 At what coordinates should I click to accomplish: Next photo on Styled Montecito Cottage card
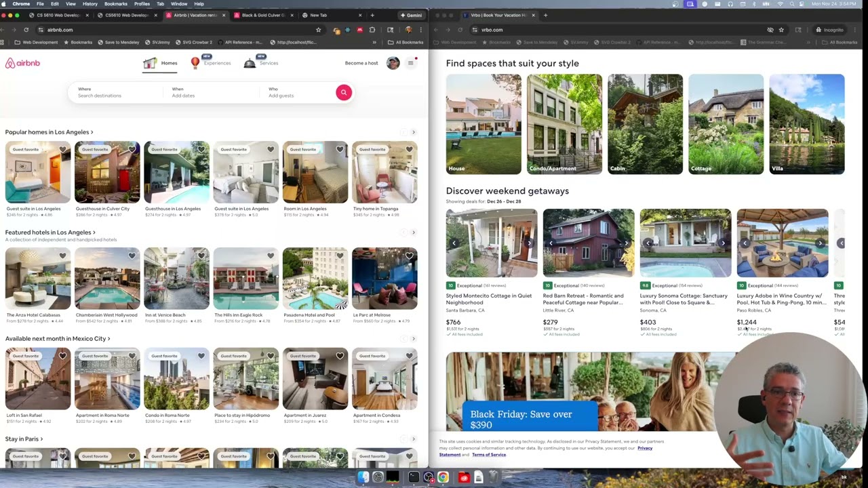530,243
